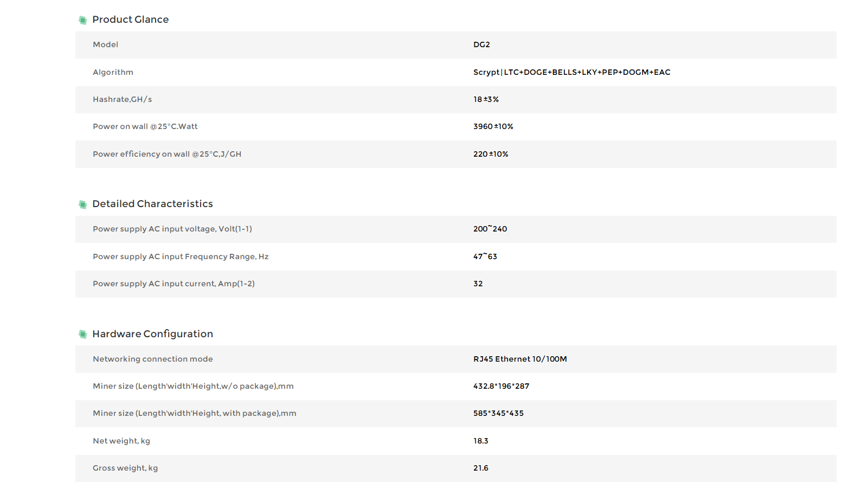Screen dimensions: 868x482
Task: Click the Scrypt algorithm coin list value
Action: [571, 72]
